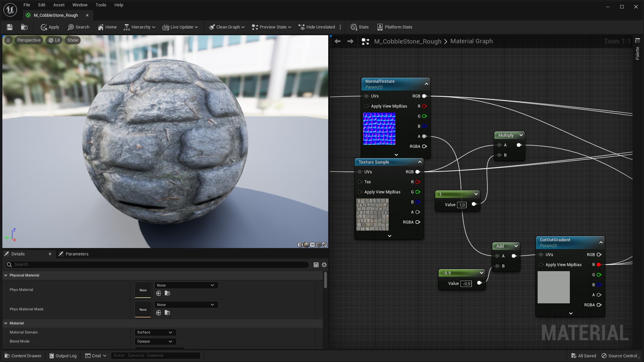Image resolution: width=644 pixels, height=362 pixels.
Task: Click the M_CobbleStone_Rough breadcrumb link
Action: (407, 41)
